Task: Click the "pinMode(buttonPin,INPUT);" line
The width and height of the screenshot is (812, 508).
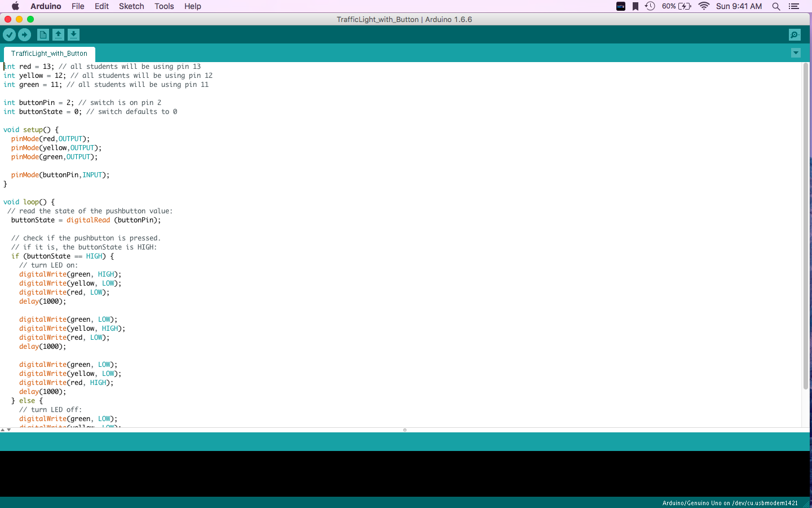Action: (60, 175)
